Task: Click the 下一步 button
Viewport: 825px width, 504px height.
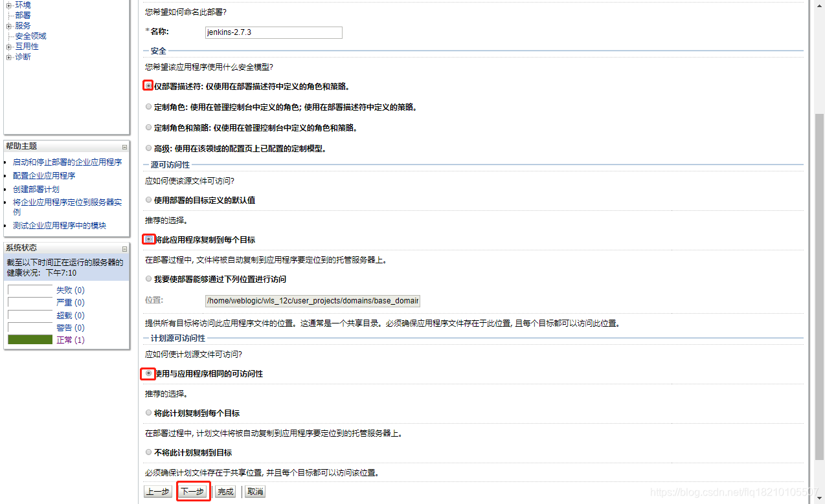Action: (x=193, y=491)
